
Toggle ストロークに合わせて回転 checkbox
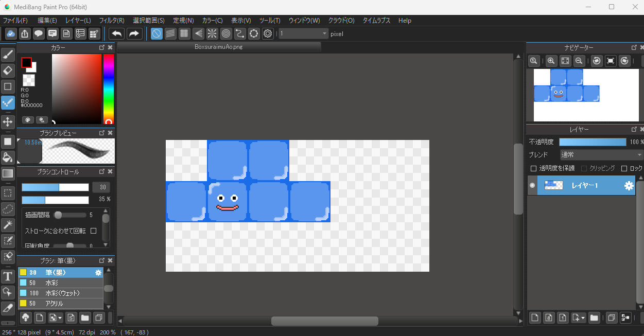[93, 231]
